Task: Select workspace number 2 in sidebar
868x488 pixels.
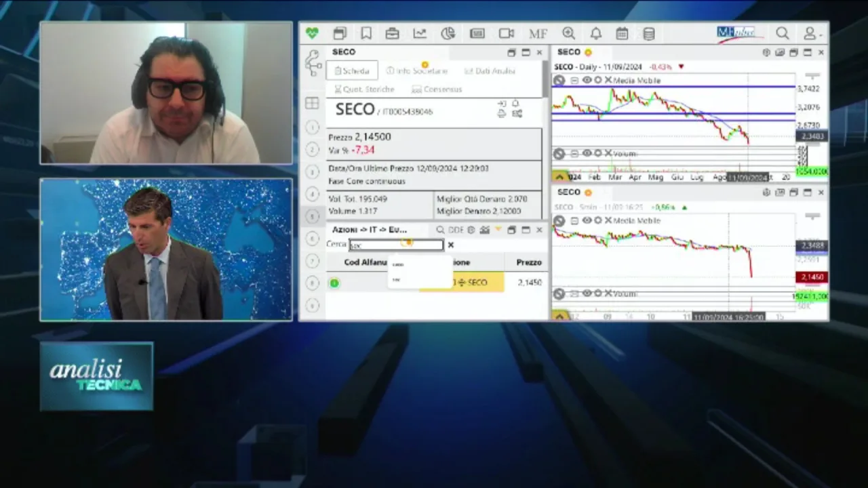Action: pos(312,149)
